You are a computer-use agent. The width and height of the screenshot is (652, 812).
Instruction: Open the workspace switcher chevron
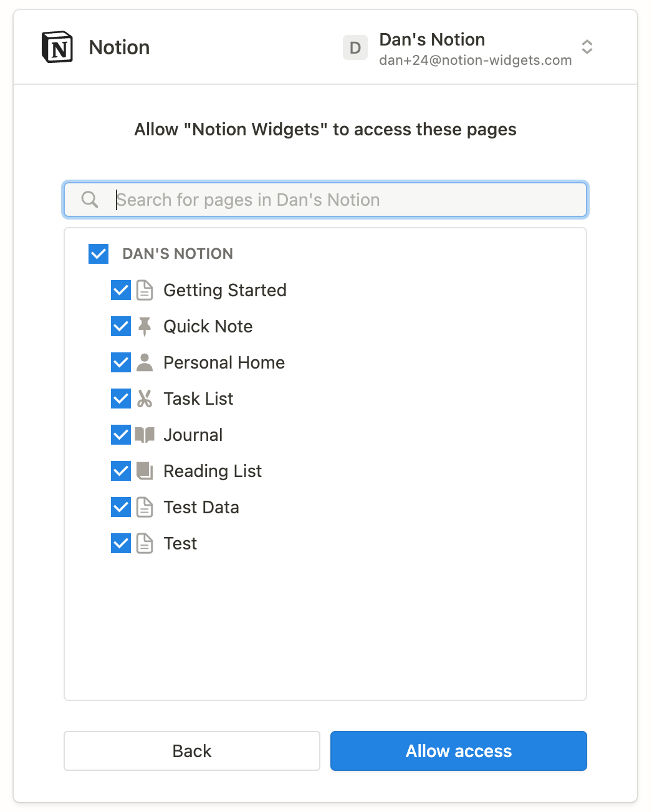point(587,47)
